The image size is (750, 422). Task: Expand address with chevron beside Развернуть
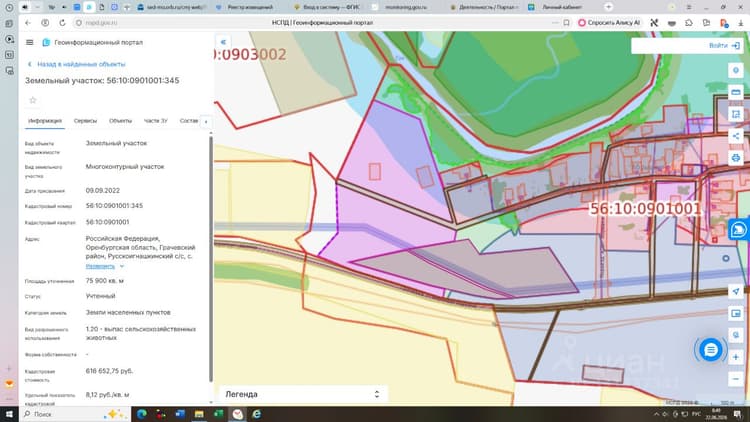point(122,266)
